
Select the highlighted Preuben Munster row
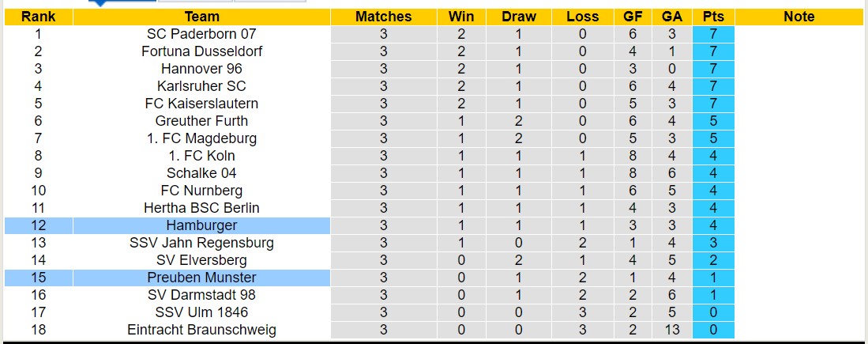tap(201, 278)
